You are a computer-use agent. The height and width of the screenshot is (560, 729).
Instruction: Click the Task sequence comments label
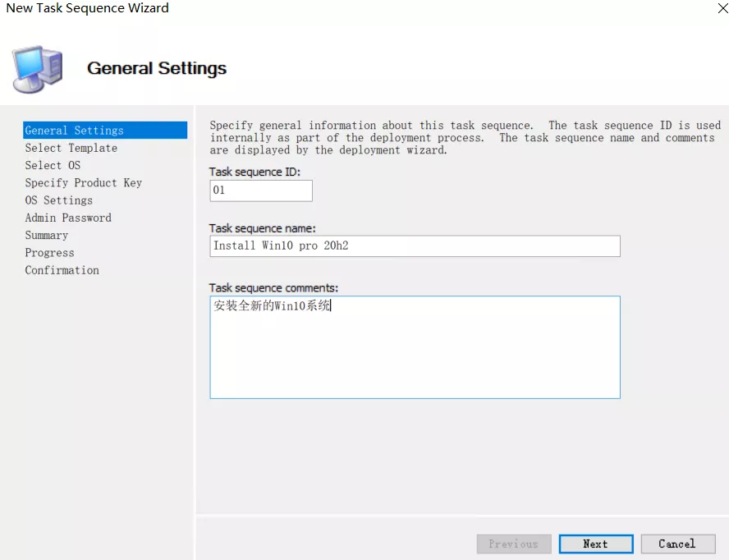pyautogui.click(x=273, y=288)
